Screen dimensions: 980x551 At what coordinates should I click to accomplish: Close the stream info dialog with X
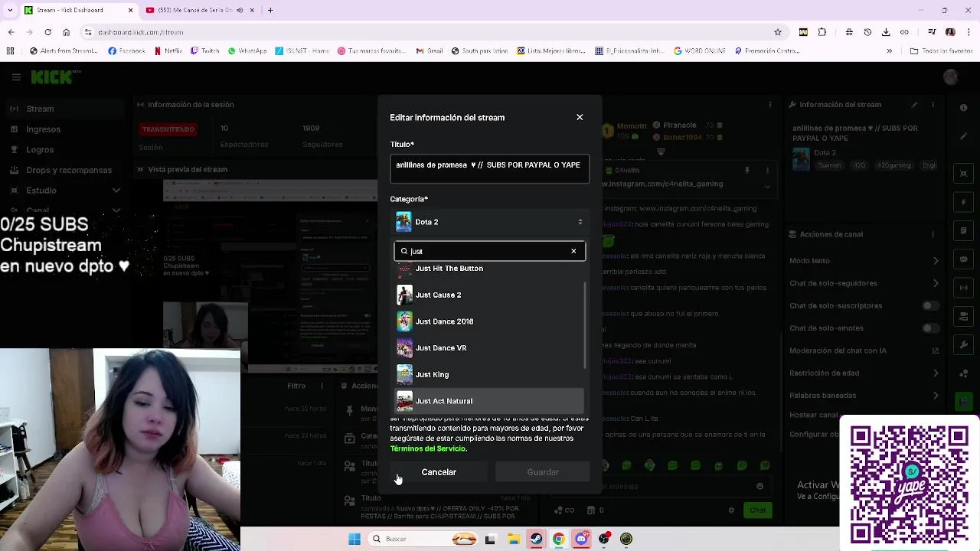[x=580, y=117]
